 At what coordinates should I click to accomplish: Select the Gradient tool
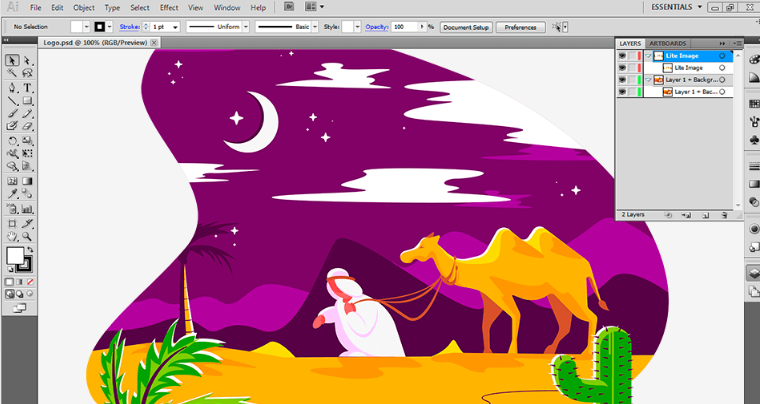pos(27,181)
